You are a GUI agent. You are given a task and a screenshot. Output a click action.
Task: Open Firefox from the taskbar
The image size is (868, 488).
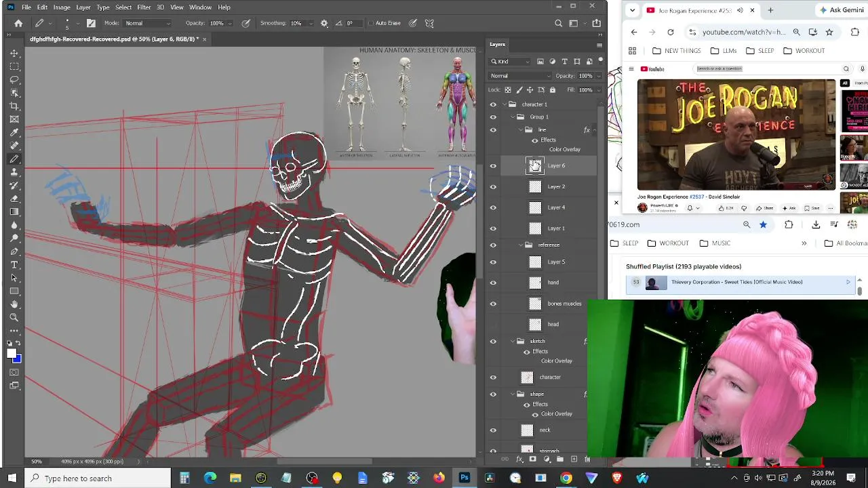click(439, 478)
